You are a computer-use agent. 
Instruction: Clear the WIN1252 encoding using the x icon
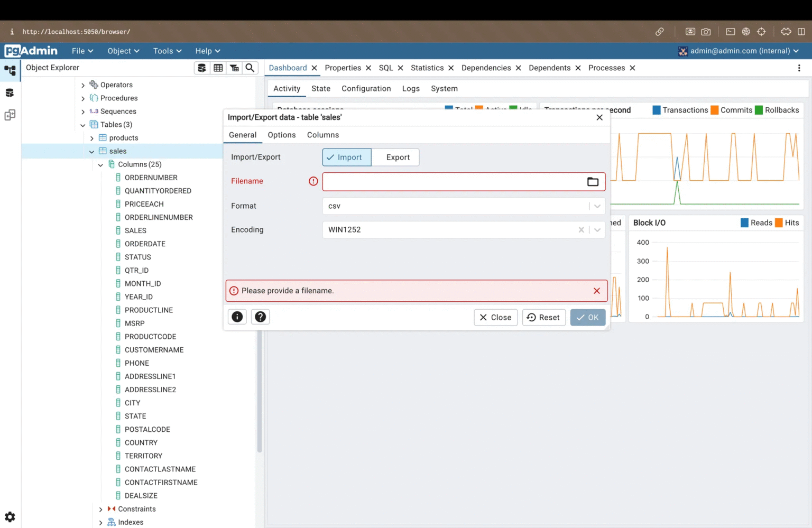tap(581, 229)
